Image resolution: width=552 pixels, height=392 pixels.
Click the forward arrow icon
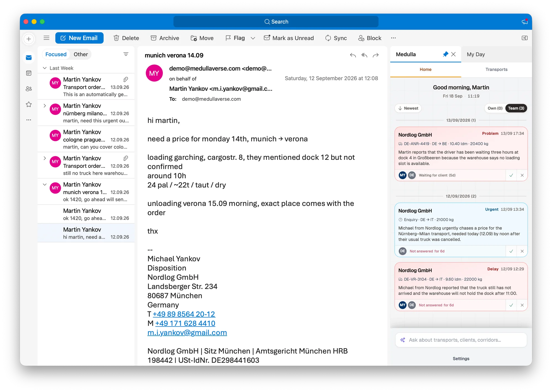click(376, 55)
